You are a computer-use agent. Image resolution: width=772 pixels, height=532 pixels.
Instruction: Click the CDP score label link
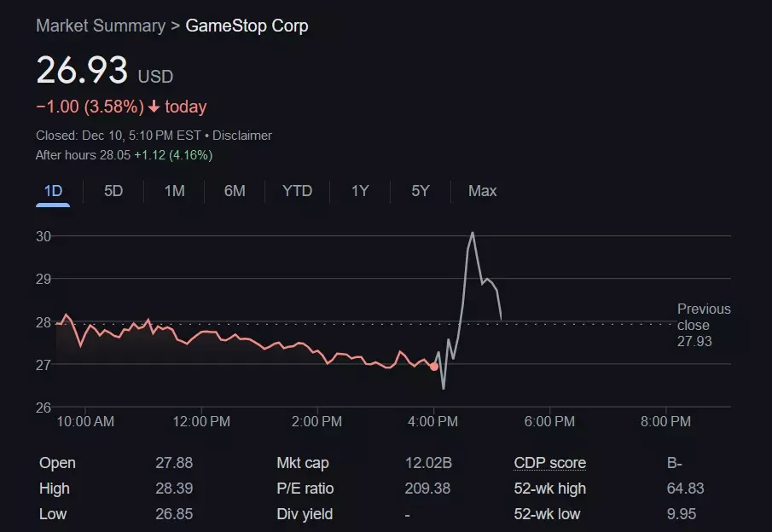pyautogui.click(x=549, y=463)
